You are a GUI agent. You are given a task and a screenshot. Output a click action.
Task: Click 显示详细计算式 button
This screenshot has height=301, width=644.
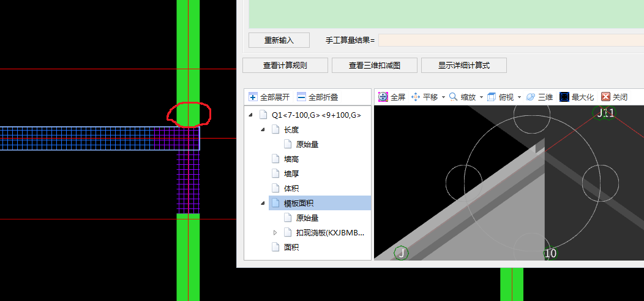pos(463,65)
